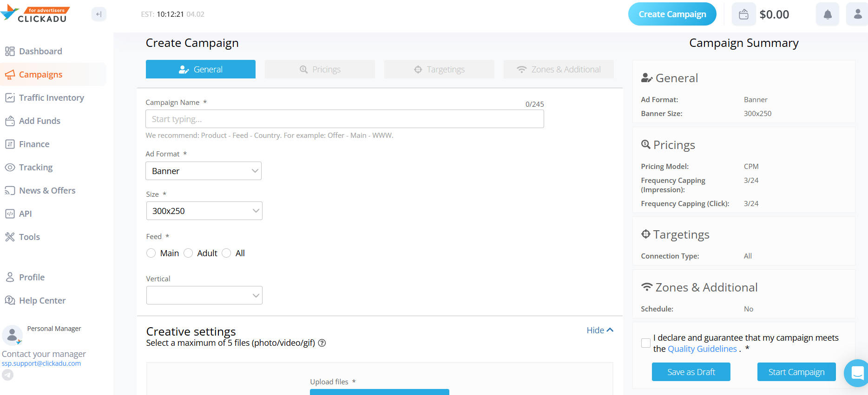
Task: Click the notification bell icon
Action: coord(828,14)
